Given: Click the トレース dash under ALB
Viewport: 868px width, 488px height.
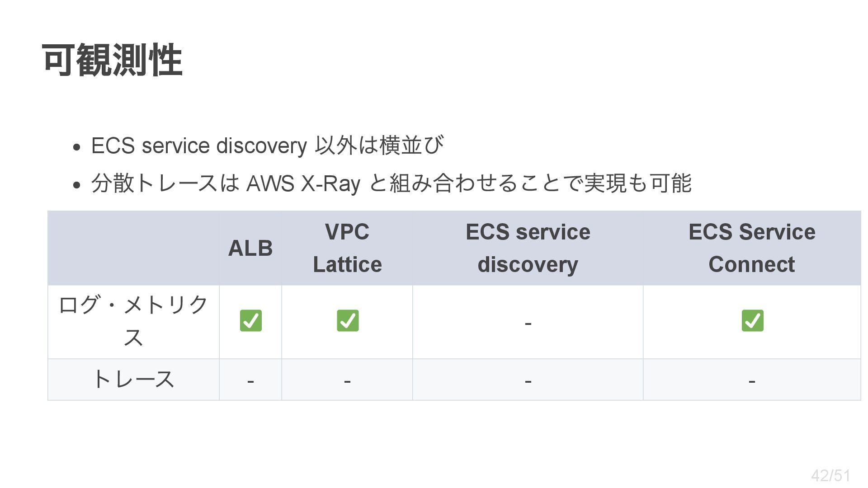Looking at the screenshot, I should coord(250,381).
